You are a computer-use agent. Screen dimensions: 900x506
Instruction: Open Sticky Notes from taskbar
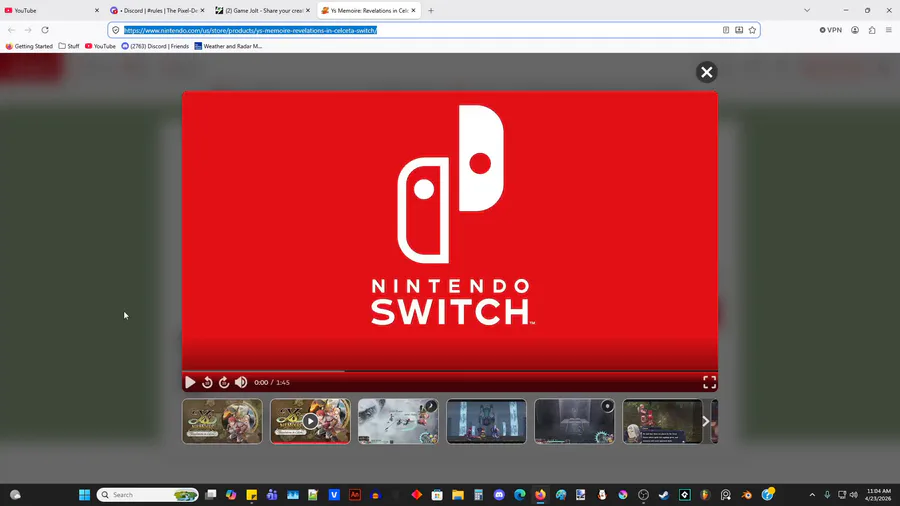[x=251, y=495]
